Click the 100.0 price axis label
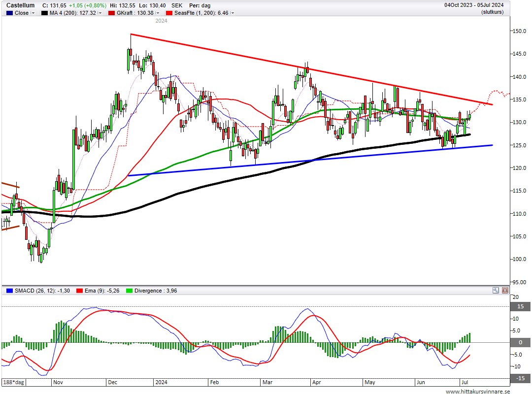Screen dimensions: 532x394 click(520, 259)
